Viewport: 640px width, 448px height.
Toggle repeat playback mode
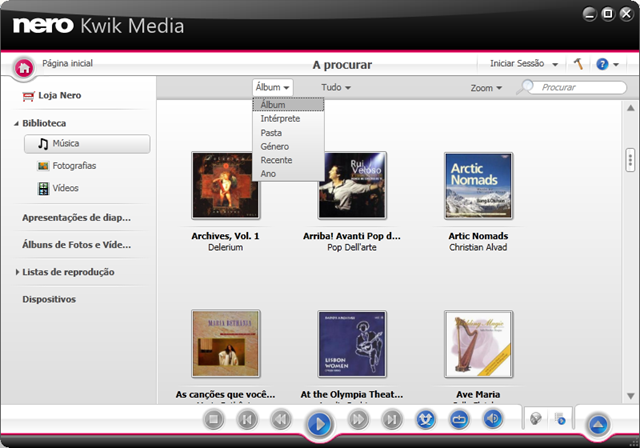[x=459, y=420]
